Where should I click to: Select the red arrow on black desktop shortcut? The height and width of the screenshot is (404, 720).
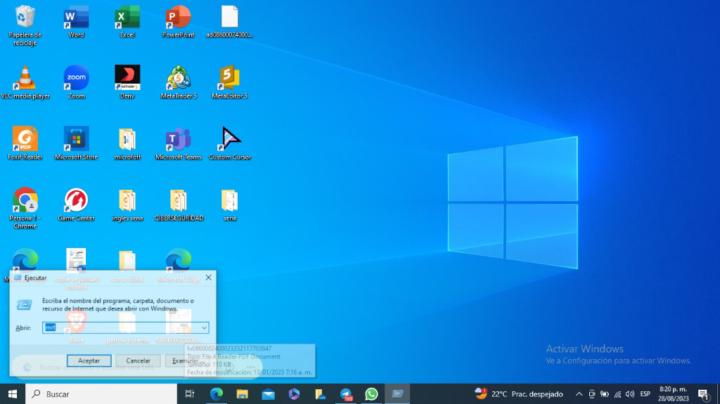pyautogui.click(x=127, y=83)
